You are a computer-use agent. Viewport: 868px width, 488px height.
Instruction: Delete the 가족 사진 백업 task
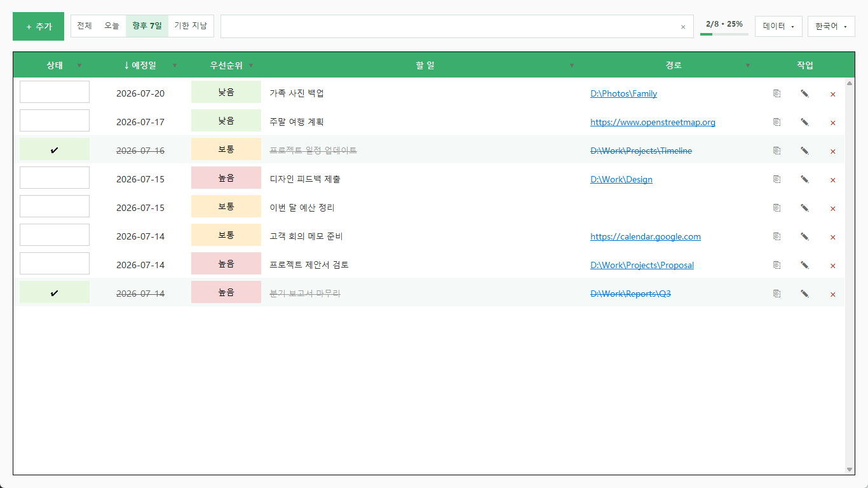pyautogui.click(x=833, y=94)
